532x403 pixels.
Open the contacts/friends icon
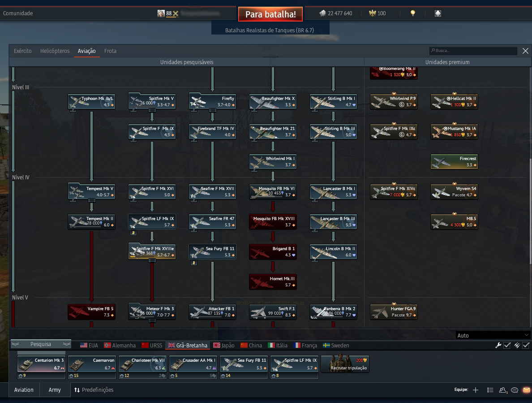(x=503, y=390)
